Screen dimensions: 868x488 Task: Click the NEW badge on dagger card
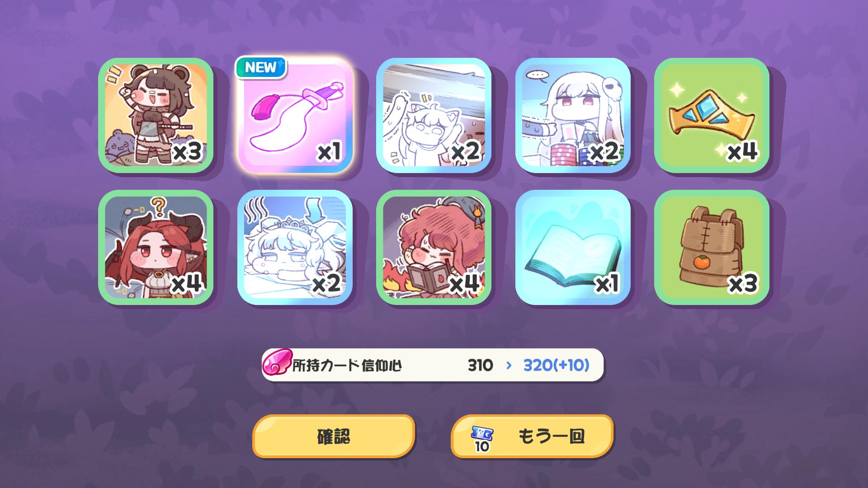point(260,67)
